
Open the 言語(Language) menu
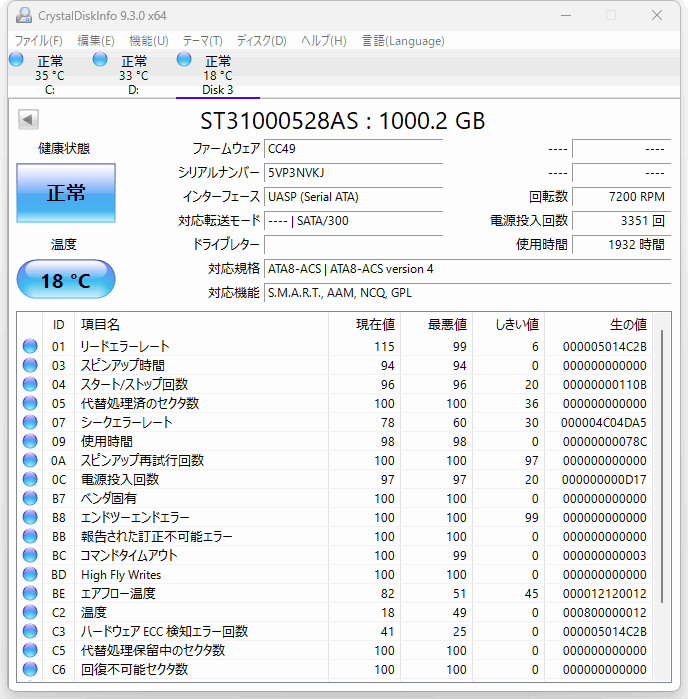pyautogui.click(x=403, y=41)
